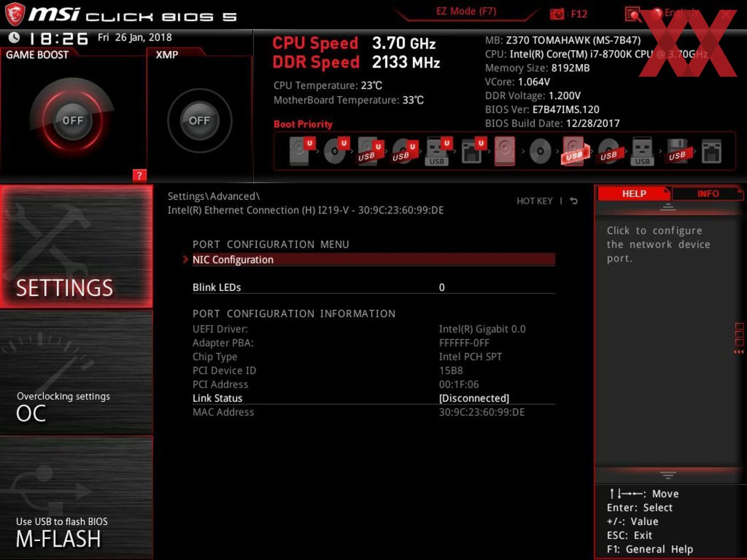The image size is (747, 560).
Task: Select the highlighted legacy hard disk boot icon
Action: (x=505, y=151)
